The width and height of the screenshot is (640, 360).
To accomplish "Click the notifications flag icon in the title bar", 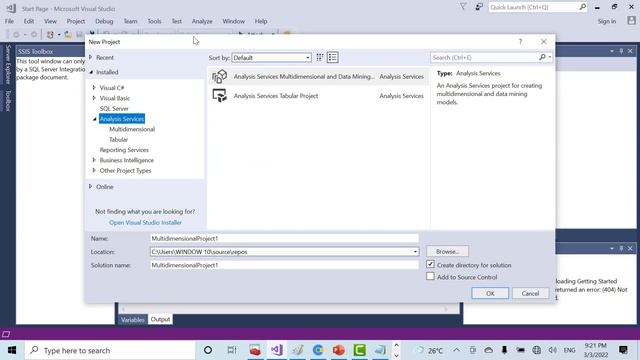I will [463, 7].
